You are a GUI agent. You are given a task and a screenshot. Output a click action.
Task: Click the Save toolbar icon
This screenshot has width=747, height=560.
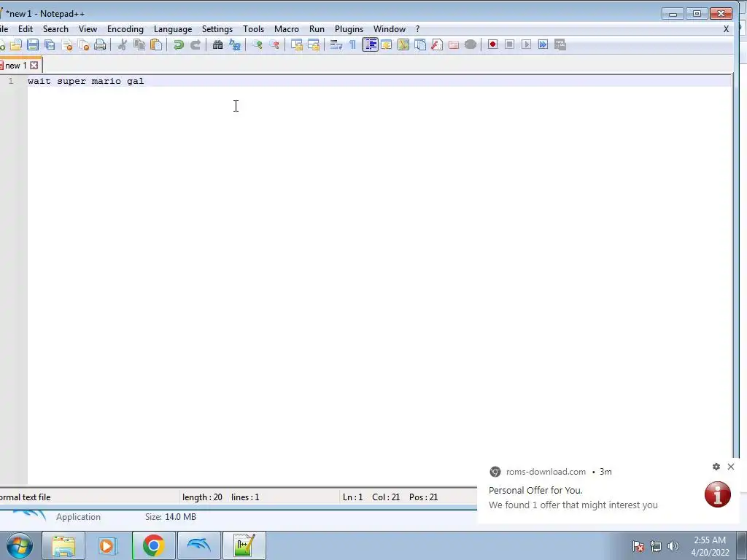click(32, 44)
